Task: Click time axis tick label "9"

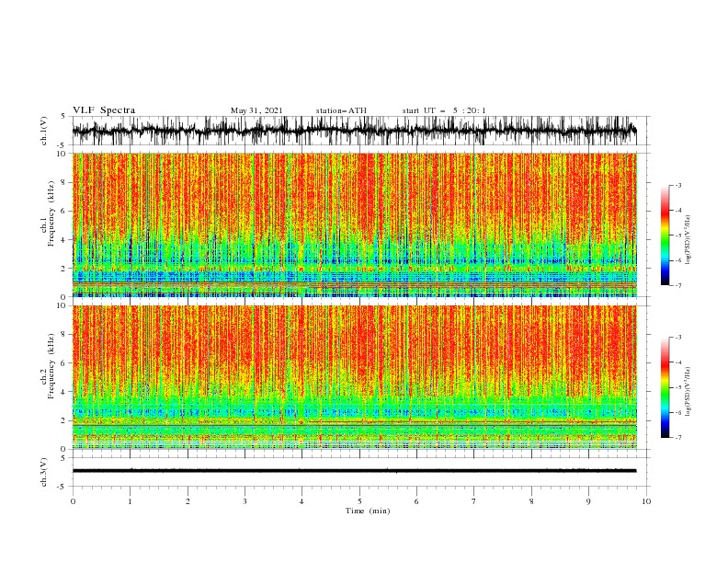Action: pos(588,501)
